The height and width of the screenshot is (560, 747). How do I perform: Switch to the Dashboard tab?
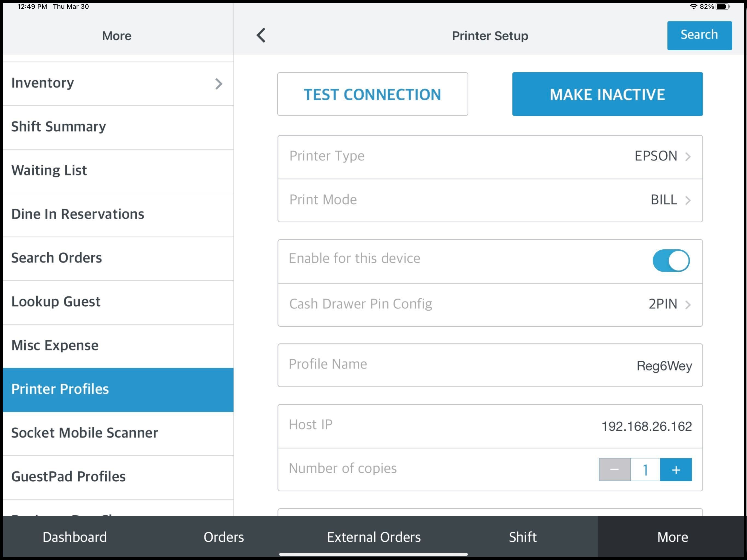(75, 537)
